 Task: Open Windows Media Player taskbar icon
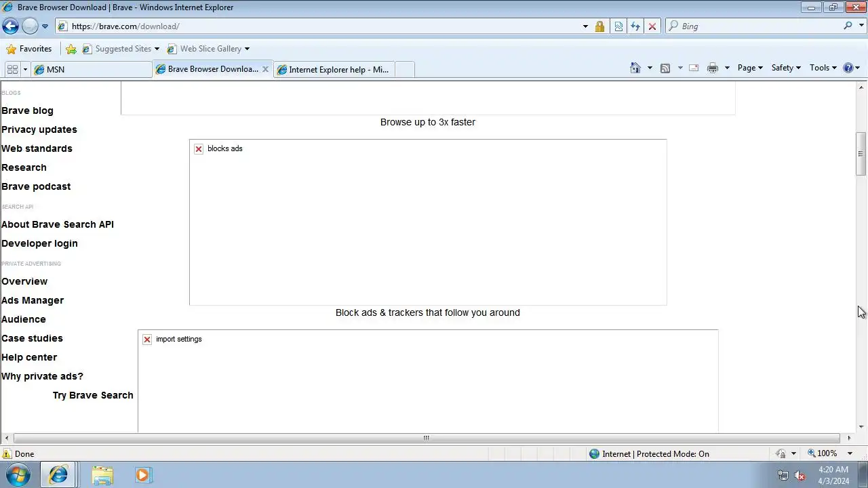pyautogui.click(x=142, y=475)
